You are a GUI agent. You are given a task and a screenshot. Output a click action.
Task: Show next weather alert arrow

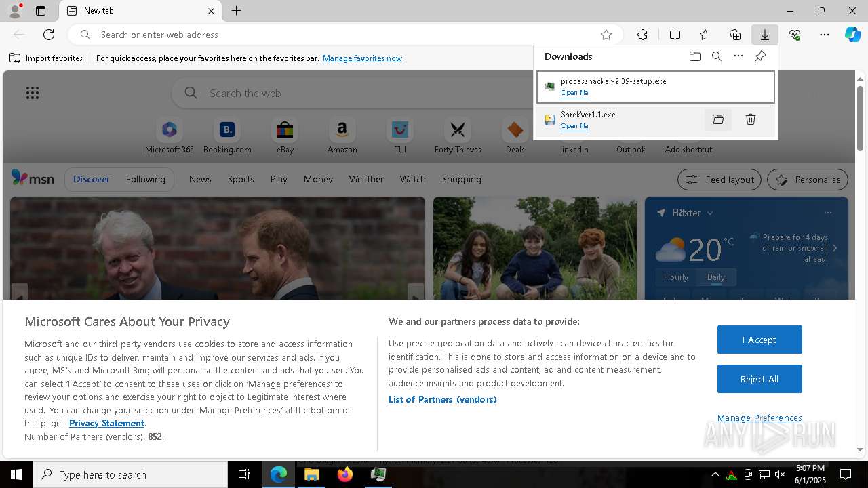835,248
